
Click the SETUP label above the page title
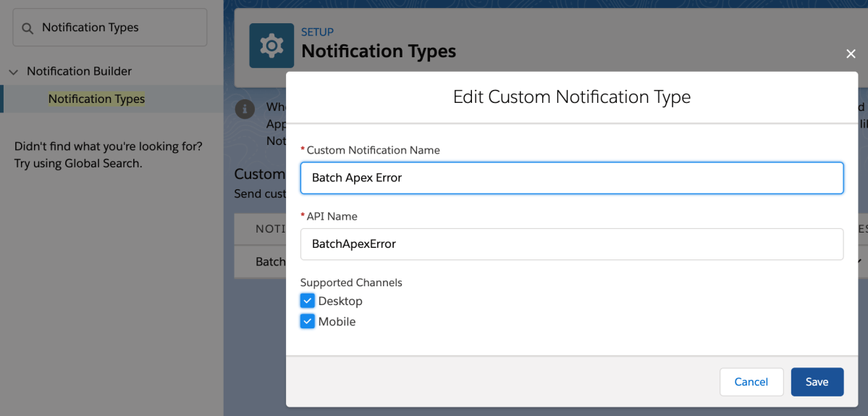(317, 33)
